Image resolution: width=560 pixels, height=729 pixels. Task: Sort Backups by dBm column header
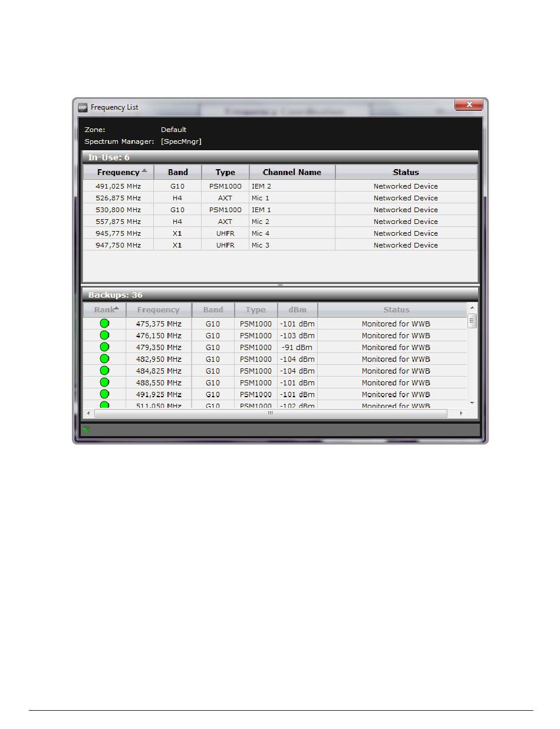click(298, 310)
